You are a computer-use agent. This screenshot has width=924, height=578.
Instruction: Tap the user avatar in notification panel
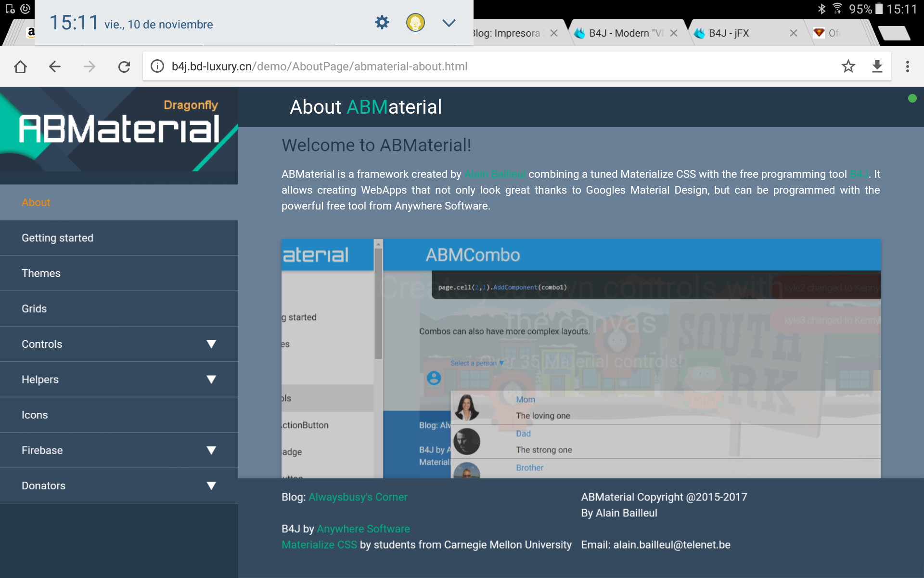tap(415, 23)
